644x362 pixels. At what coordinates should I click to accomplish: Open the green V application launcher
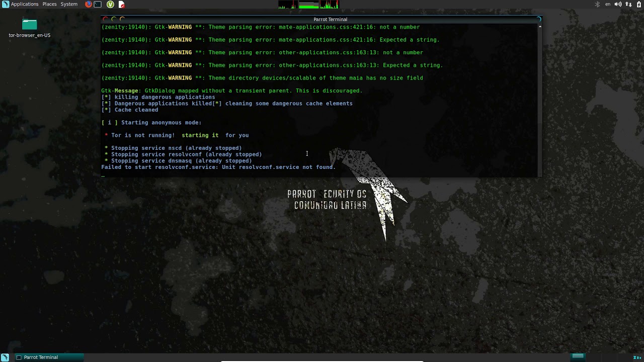tap(110, 4)
